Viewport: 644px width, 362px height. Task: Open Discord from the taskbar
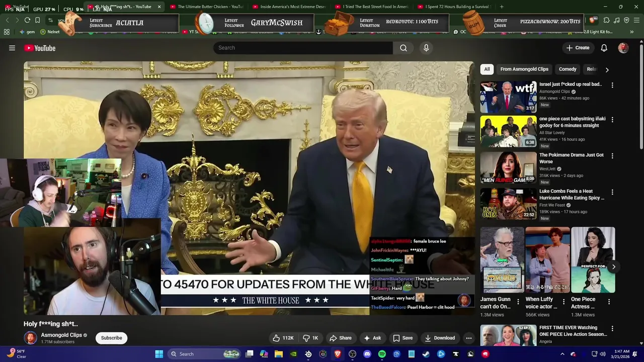click(367, 354)
